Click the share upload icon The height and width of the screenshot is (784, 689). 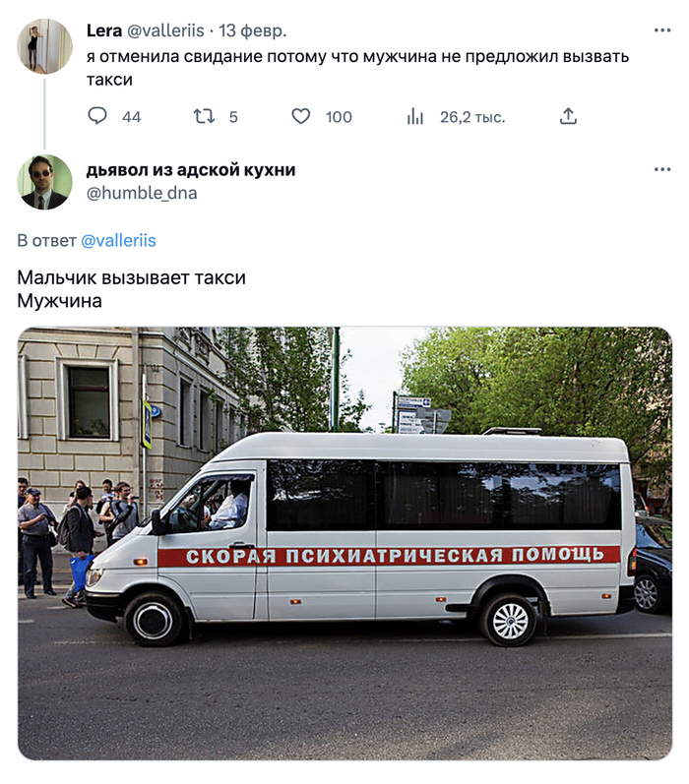[x=568, y=116]
